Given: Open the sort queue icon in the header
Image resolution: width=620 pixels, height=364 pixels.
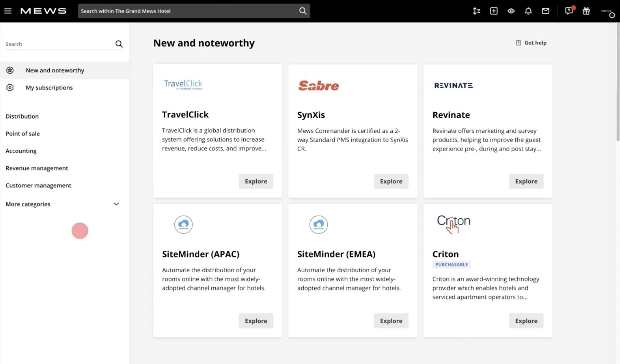Looking at the screenshot, I should coord(476,11).
